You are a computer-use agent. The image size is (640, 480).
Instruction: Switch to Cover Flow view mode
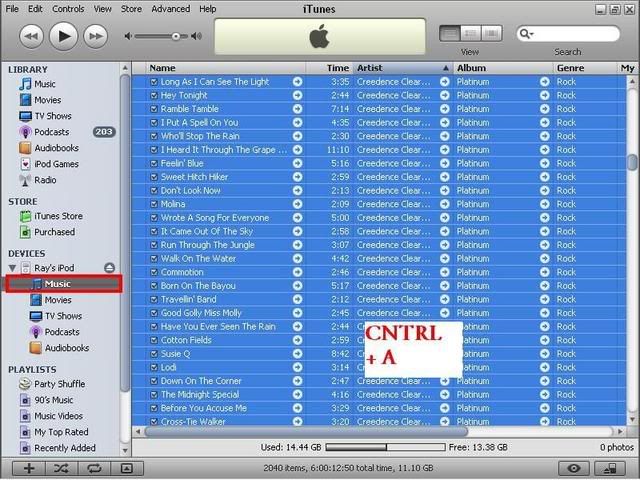tap(491, 33)
